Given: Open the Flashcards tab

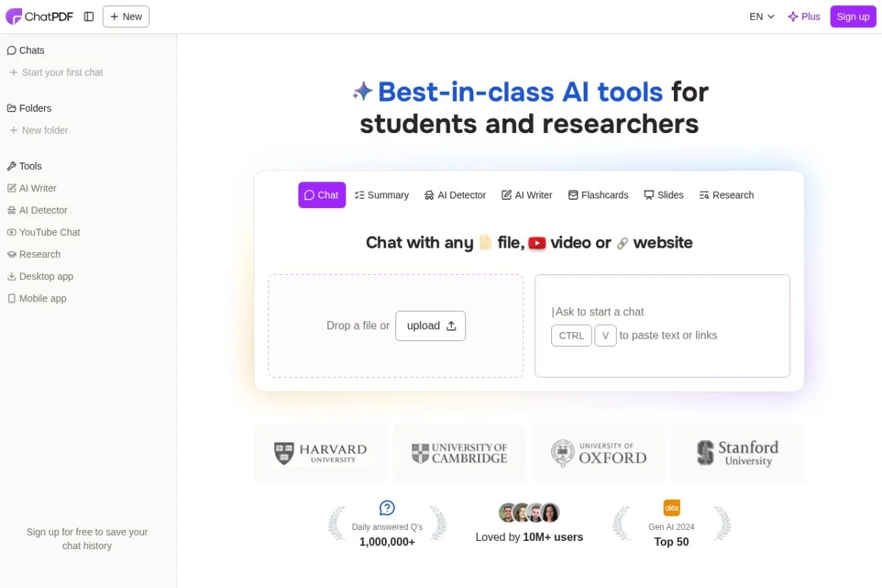Looking at the screenshot, I should tap(598, 195).
